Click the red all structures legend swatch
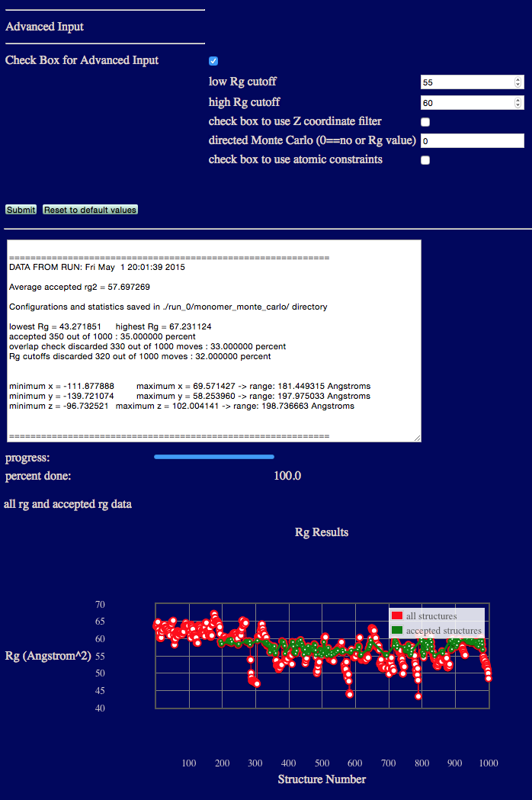Viewport: 532px width, 800px height. tap(397, 615)
